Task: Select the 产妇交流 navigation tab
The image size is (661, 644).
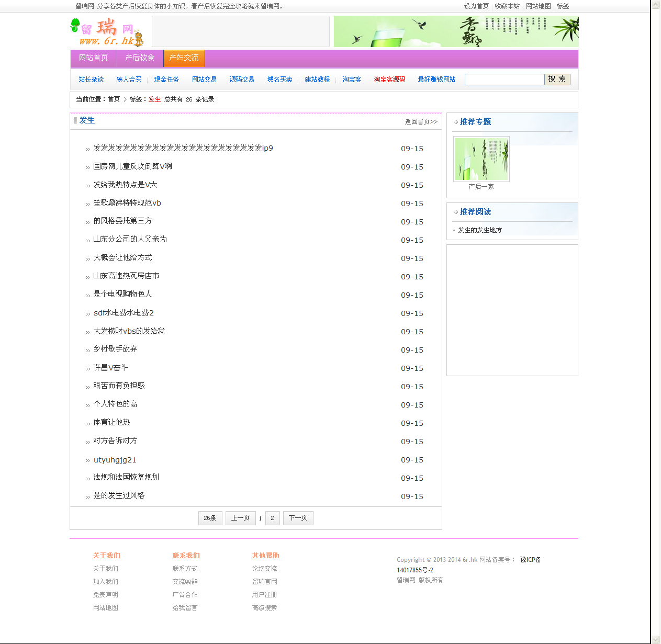Action: (x=184, y=58)
